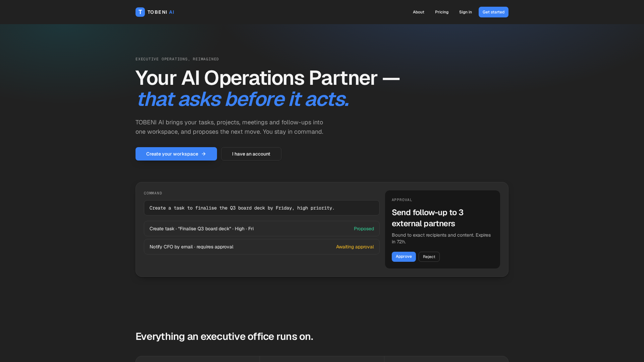Open the Pricing page
644x362 pixels.
[x=441, y=12]
